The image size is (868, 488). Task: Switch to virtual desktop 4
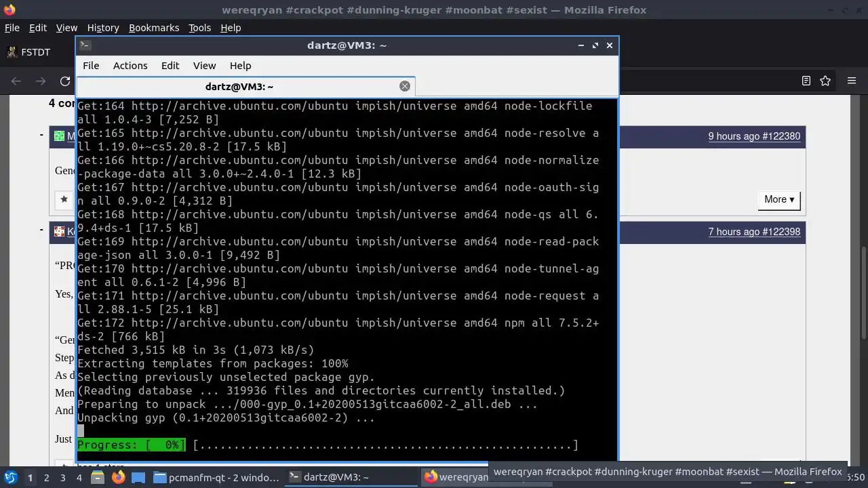point(79,478)
